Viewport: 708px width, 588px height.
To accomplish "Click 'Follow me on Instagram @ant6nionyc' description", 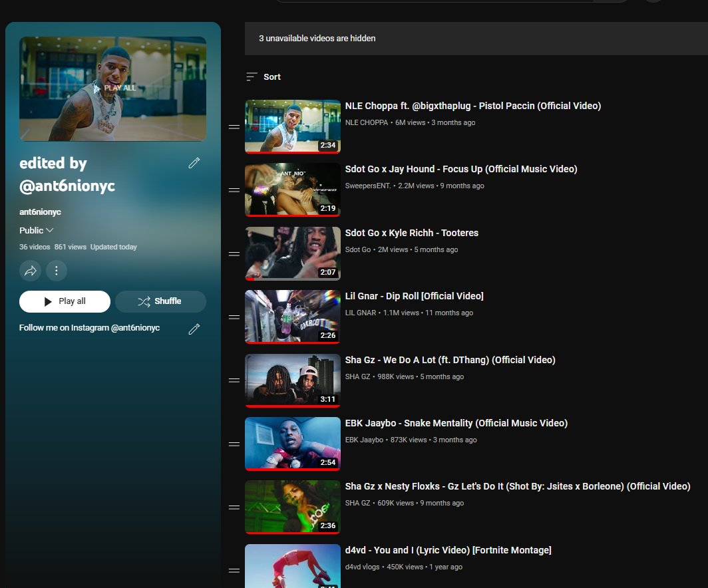I will 89,328.
